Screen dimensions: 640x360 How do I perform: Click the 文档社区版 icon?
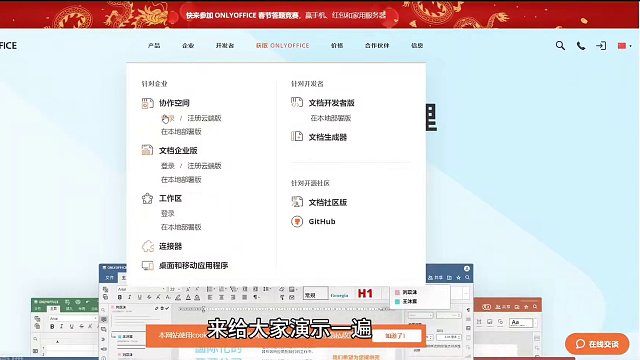coord(297,202)
